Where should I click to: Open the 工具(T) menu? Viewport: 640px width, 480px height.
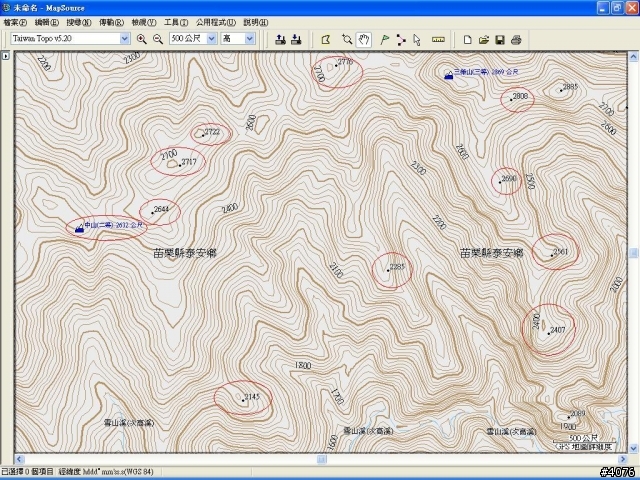[176, 22]
